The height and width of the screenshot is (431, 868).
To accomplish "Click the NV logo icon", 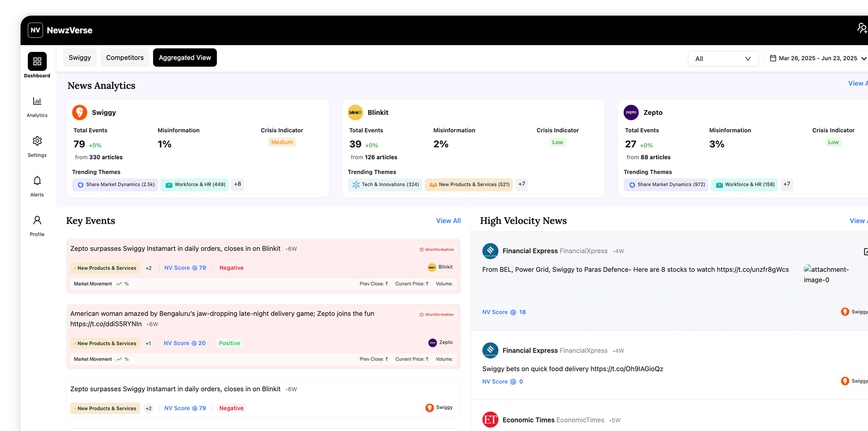I will [x=36, y=30].
